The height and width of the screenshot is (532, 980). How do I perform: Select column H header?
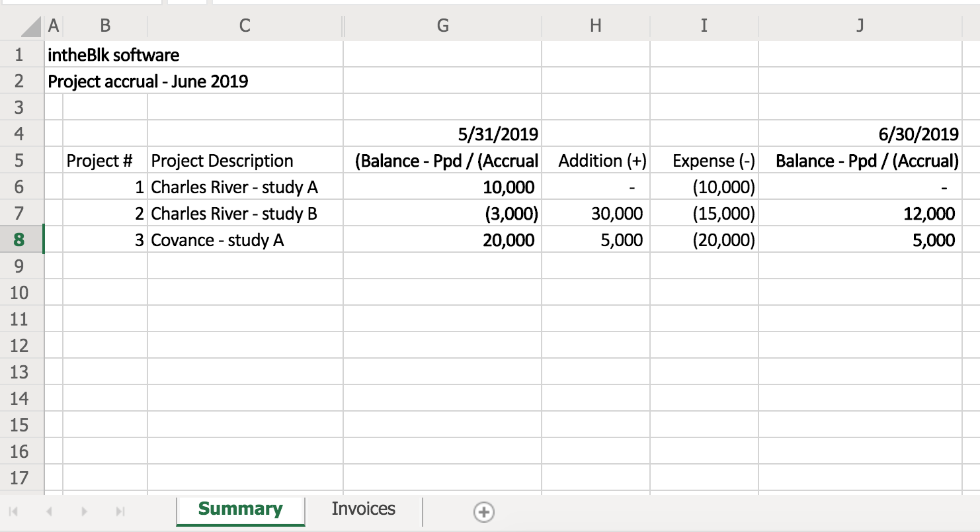coord(596,26)
